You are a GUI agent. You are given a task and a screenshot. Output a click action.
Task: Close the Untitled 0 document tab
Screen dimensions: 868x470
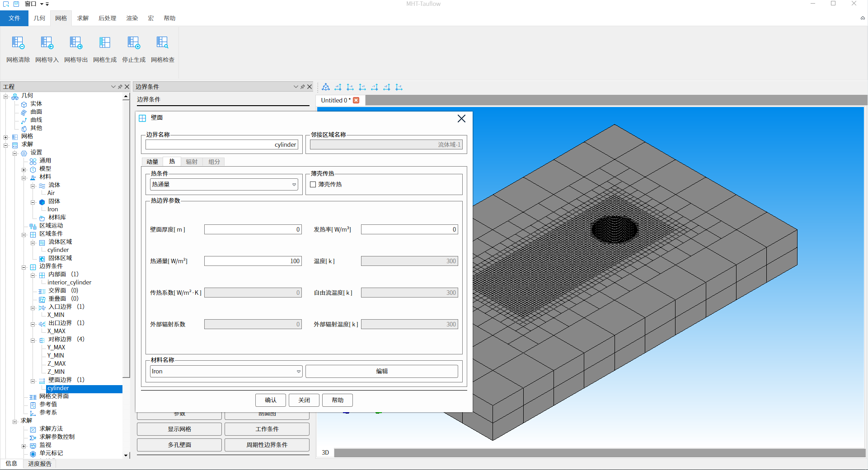[x=356, y=100]
